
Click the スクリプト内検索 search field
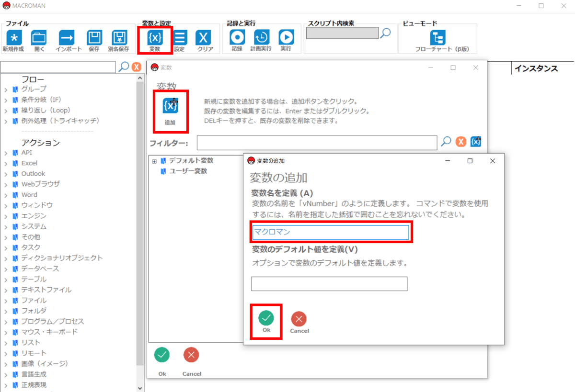342,33
